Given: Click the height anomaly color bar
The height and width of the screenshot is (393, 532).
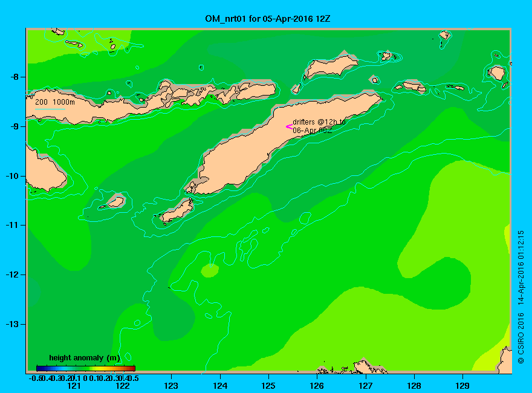Looking at the screenshot, I should [86, 368].
